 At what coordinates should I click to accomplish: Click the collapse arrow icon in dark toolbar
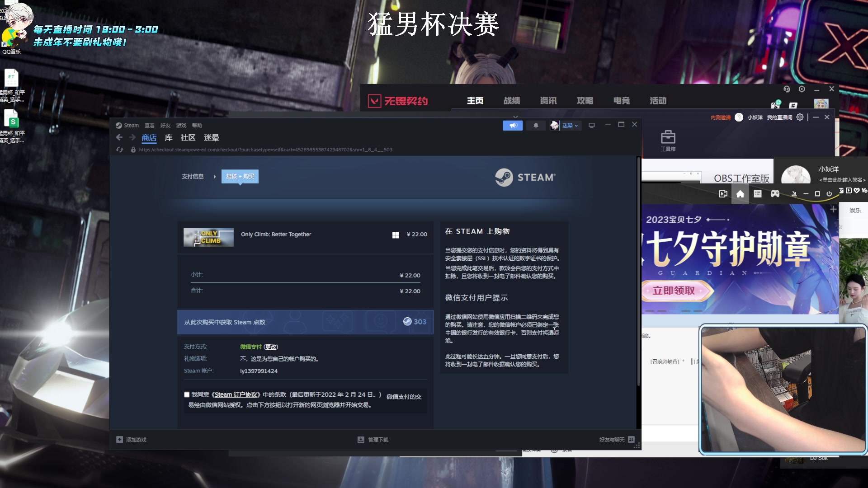click(x=794, y=194)
